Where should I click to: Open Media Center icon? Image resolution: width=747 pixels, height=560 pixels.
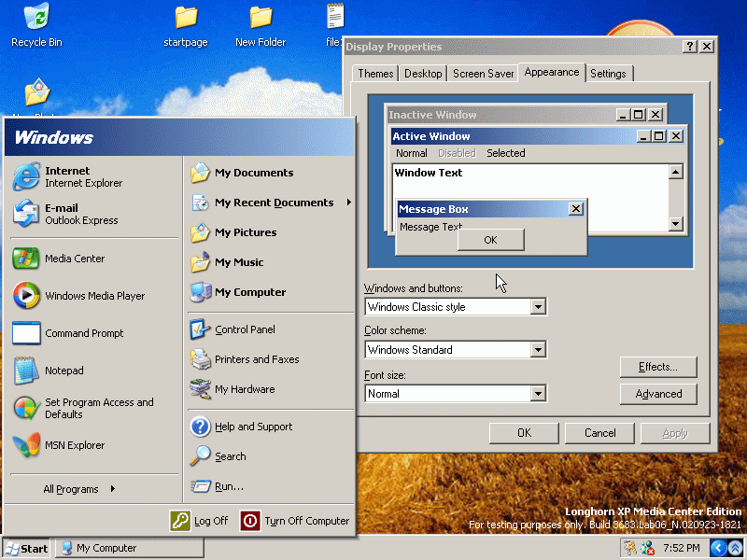point(26,259)
